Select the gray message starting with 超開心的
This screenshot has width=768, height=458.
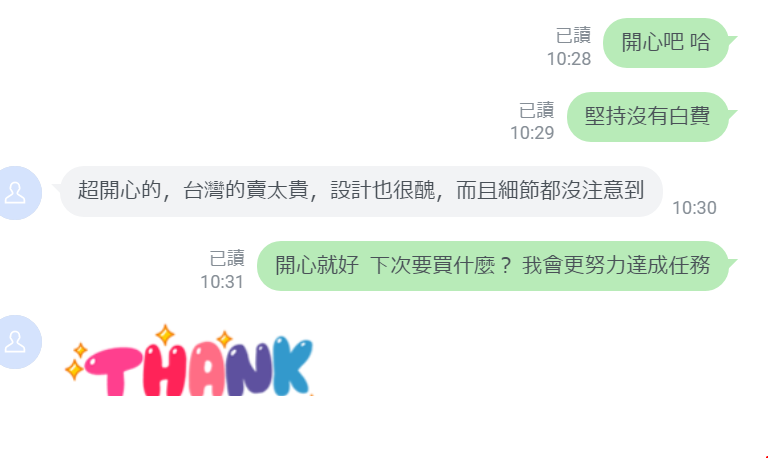click(x=361, y=191)
